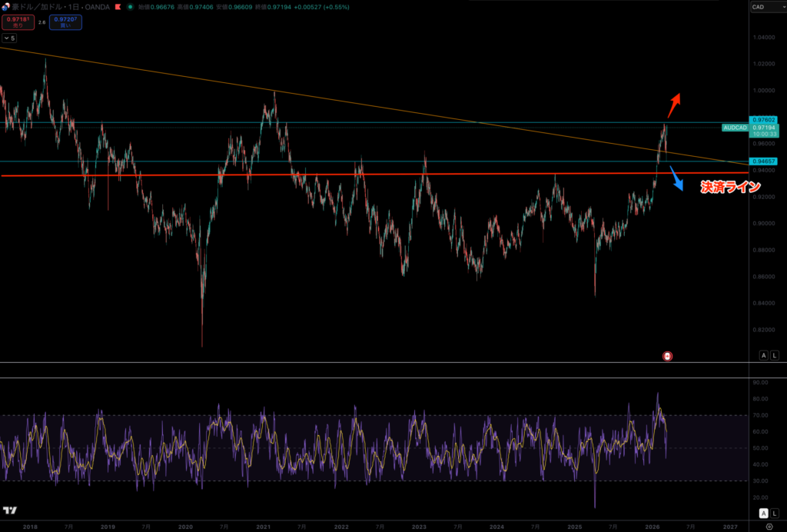This screenshot has height=532, width=787.
Task: Click the TradingView logo at bottom left
Action: (x=10, y=510)
